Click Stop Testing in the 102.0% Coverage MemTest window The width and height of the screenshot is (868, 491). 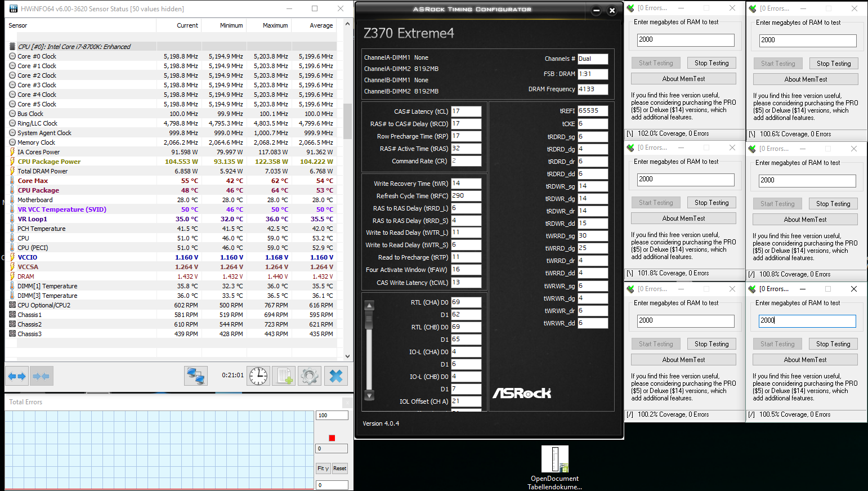pyautogui.click(x=712, y=63)
